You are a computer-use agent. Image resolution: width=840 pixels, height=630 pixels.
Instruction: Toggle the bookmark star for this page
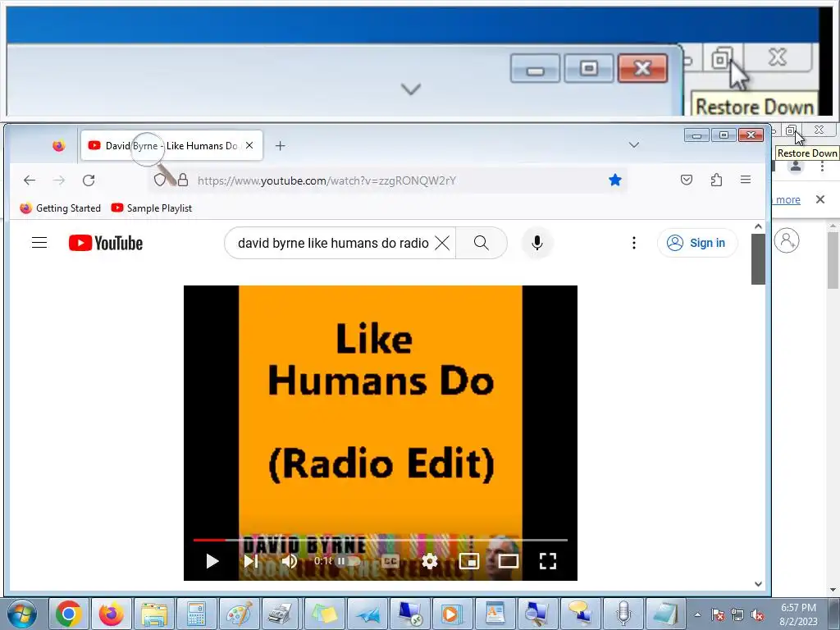click(615, 180)
